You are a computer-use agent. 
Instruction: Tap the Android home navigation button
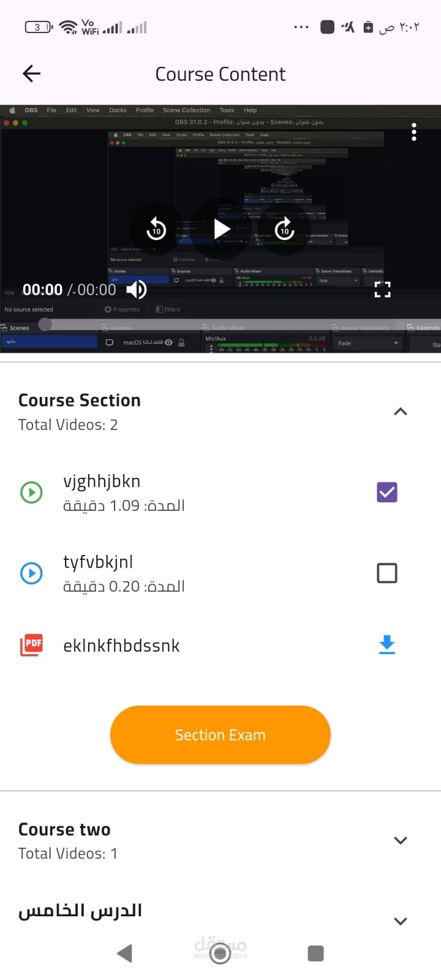pos(221,954)
